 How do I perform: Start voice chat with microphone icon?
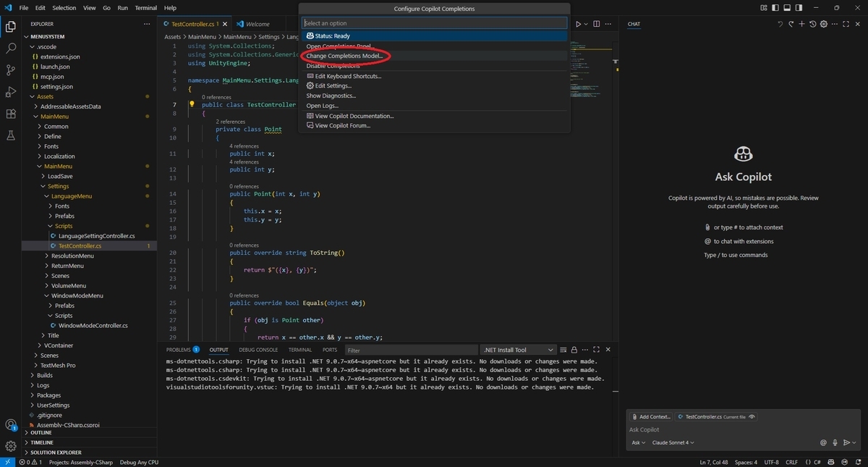(835, 442)
